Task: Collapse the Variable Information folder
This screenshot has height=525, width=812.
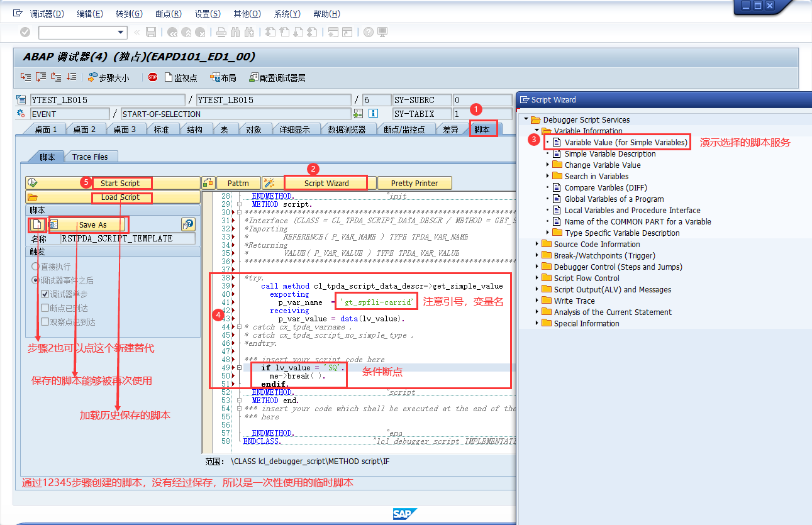Action: click(x=537, y=131)
